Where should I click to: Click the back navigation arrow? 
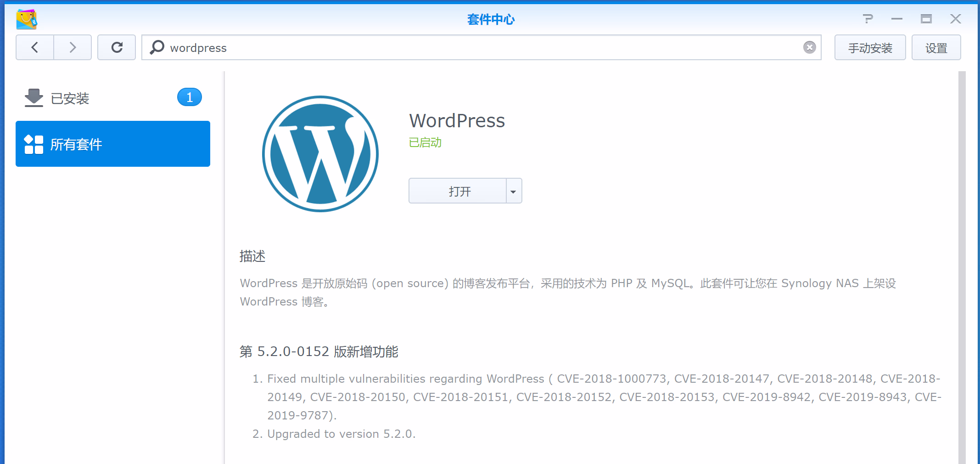(35, 47)
